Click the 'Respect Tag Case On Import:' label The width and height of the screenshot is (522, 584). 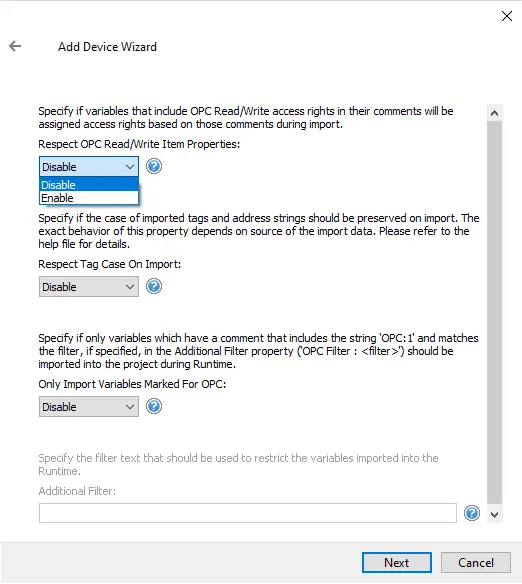pyautogui.click(x=109, y=264)
